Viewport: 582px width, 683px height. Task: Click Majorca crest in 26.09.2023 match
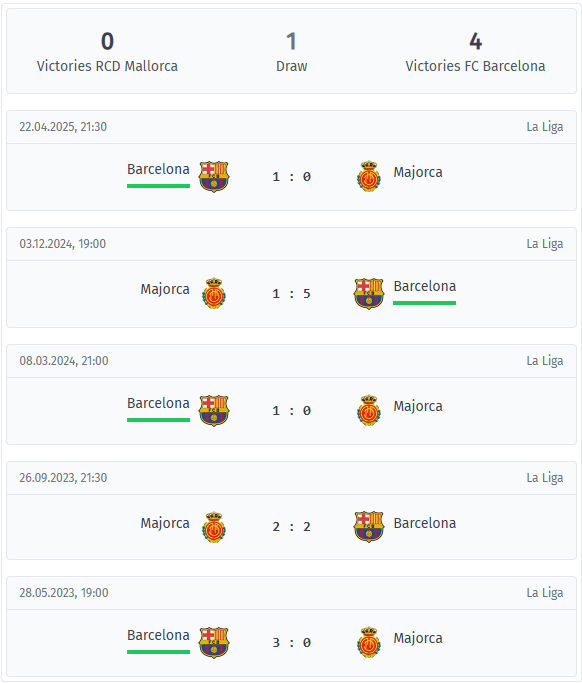click(x=214, y=527)
